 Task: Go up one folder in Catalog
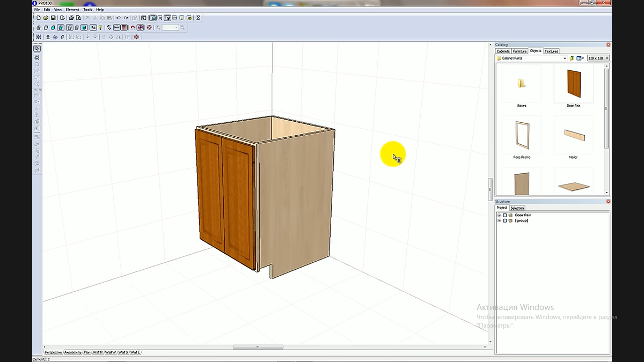pyautogui.click(x=572, y=58)
